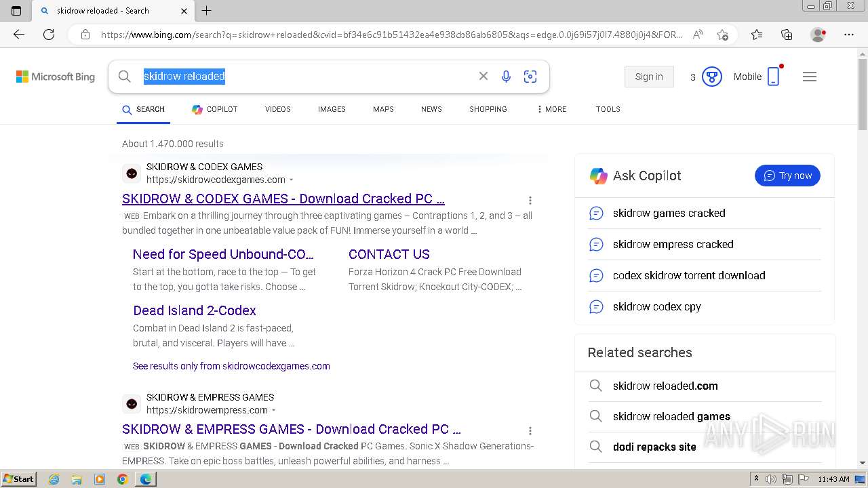Screen dimensions: 868x488
Task: Click the Read aloud icon
Action: click(x=698, y=35)
